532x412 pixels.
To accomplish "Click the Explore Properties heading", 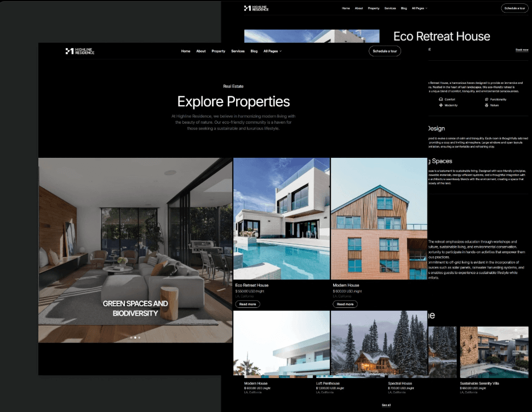I will [x=233, y=101].
